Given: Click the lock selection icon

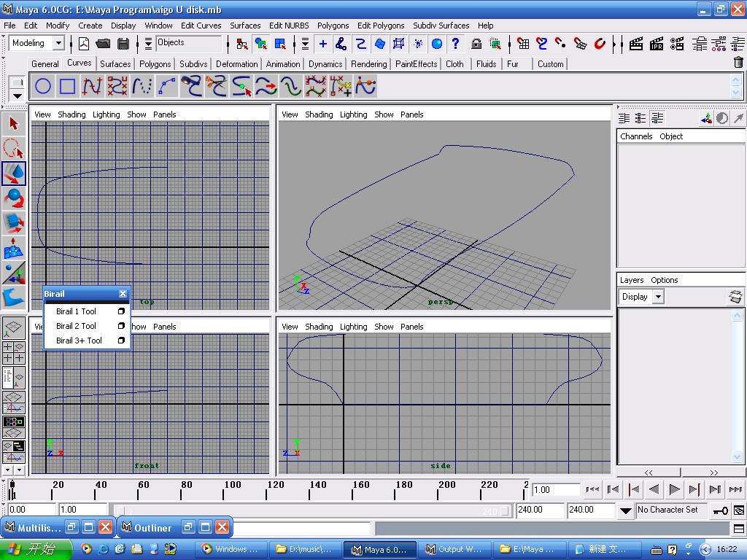Looking at the screenshot, I should [x=476, y=44].
